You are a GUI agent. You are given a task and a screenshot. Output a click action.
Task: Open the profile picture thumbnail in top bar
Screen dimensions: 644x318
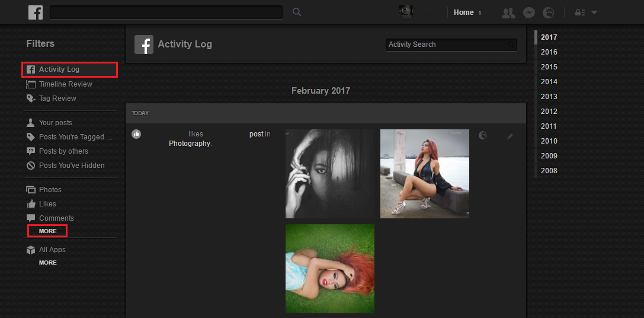(x=406, y=12)
